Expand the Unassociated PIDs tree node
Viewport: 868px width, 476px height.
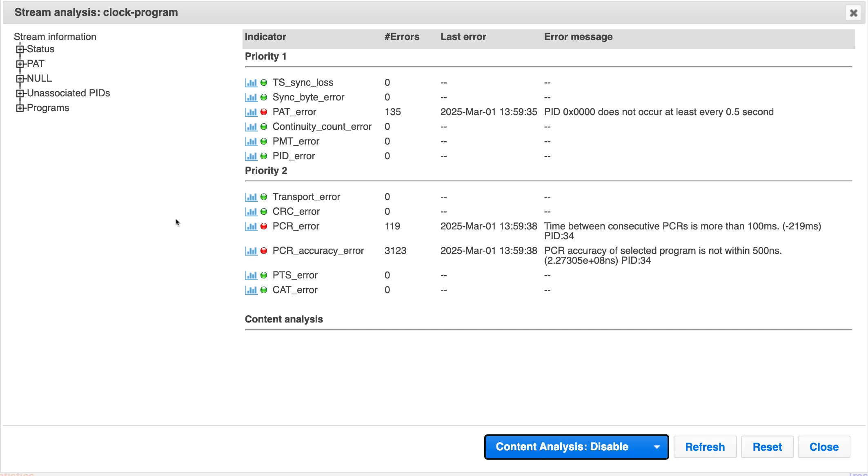pos(20,93)
